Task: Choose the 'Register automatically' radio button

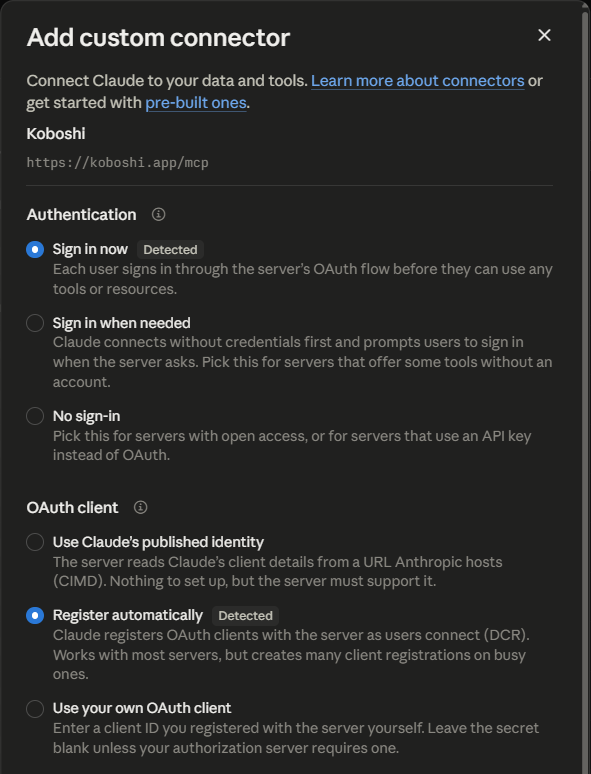Action: [x=35, y=616]
